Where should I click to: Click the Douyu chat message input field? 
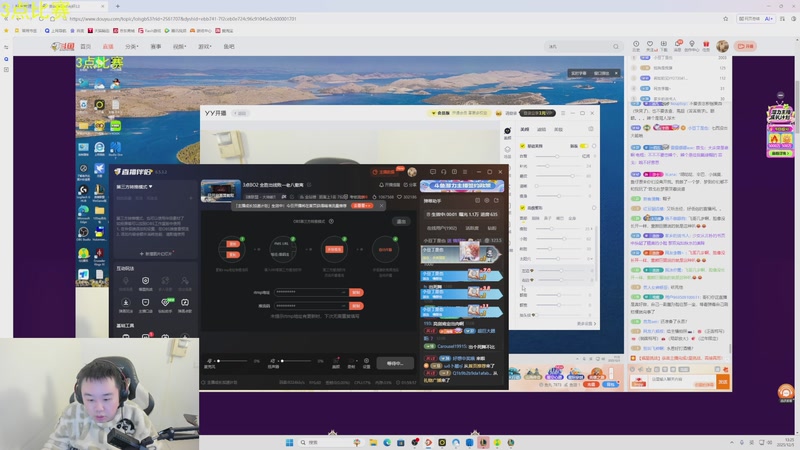click(681, 380)
